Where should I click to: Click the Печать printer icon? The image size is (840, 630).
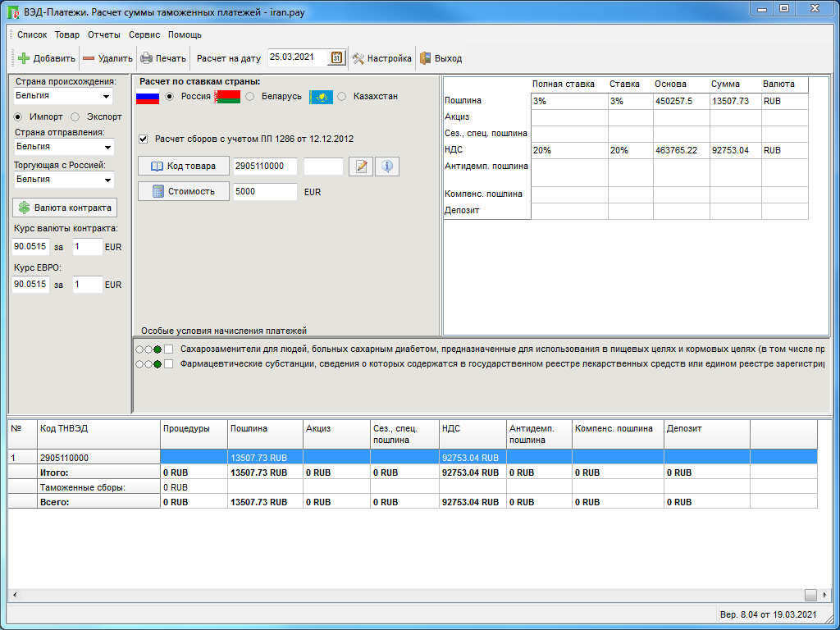146,58
